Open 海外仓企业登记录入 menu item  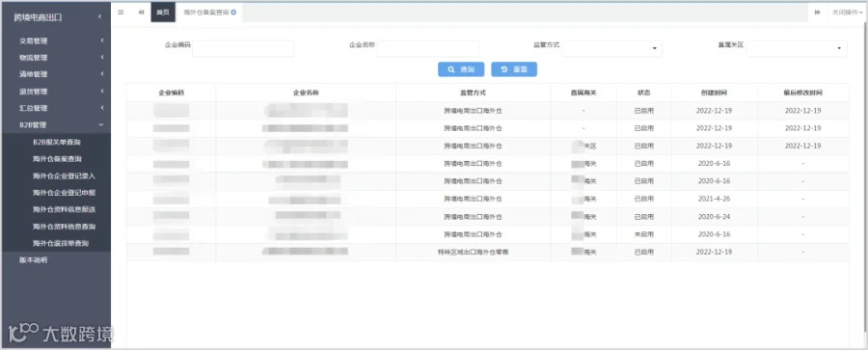[64, 176]
